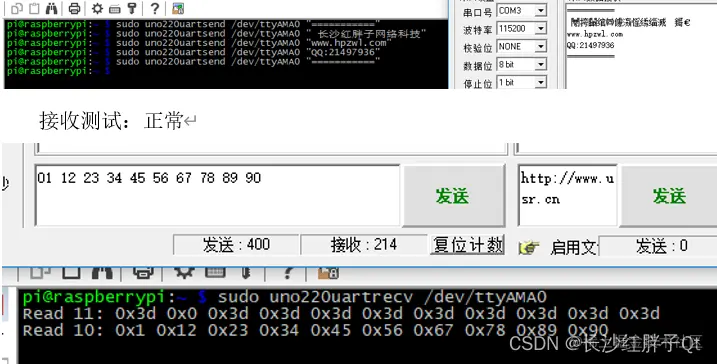This screenshot has width=717, height=364.
Task: Click the 数据位 label
Action: pos(477,66)
